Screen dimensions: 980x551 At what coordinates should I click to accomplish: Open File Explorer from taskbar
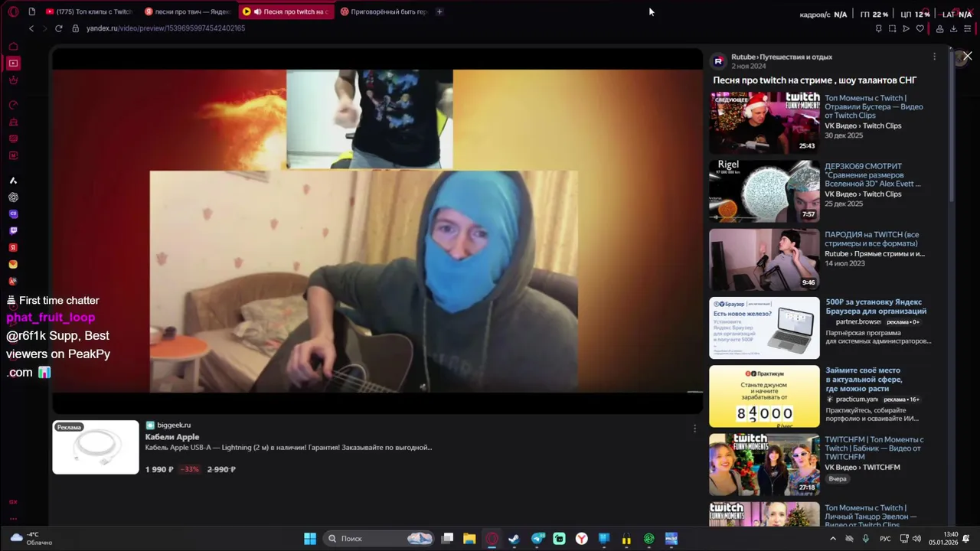point(469,539)
